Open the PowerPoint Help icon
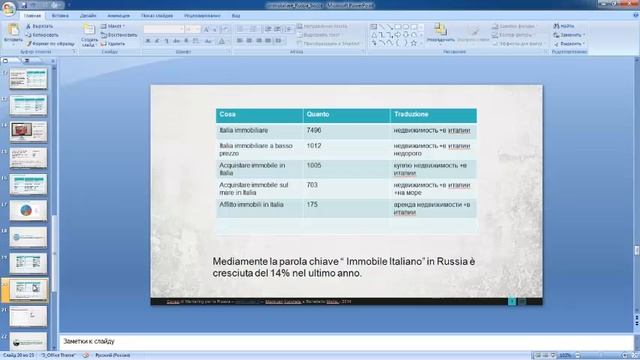 tap(636, 16)
